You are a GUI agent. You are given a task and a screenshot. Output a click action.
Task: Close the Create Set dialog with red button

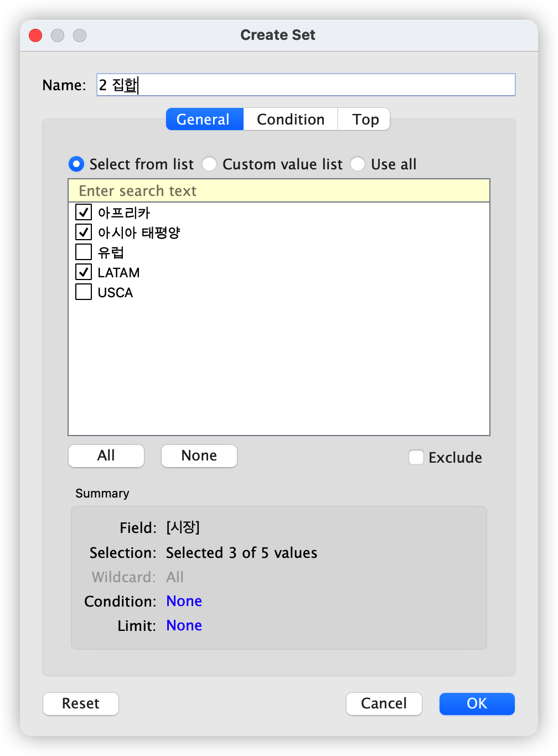[35, 35]
